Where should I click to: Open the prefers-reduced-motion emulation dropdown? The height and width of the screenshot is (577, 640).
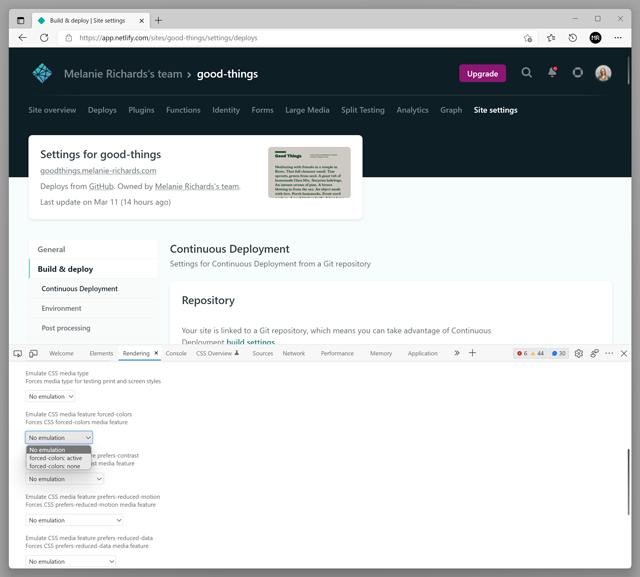[x=74, y=520]
